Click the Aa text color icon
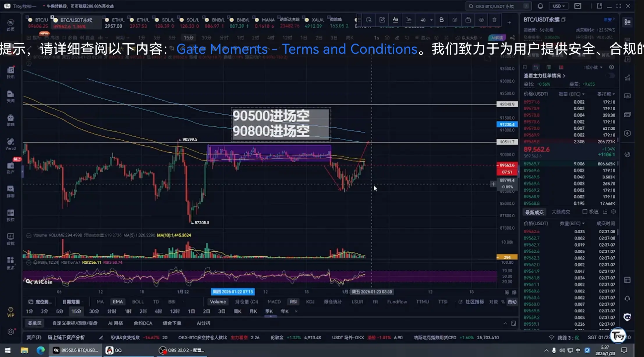This screenshot has width=644, height=357. pyautogui.click(x=395, y=20)
